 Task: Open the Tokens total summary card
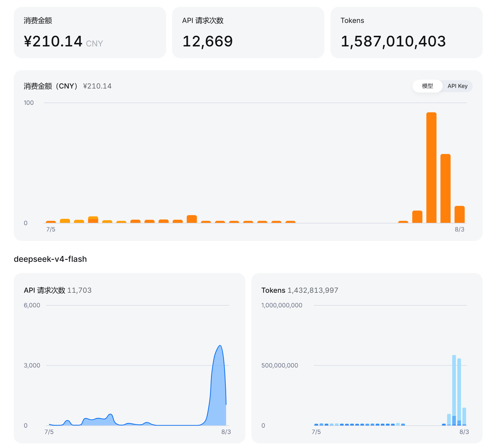coord(407,32)
